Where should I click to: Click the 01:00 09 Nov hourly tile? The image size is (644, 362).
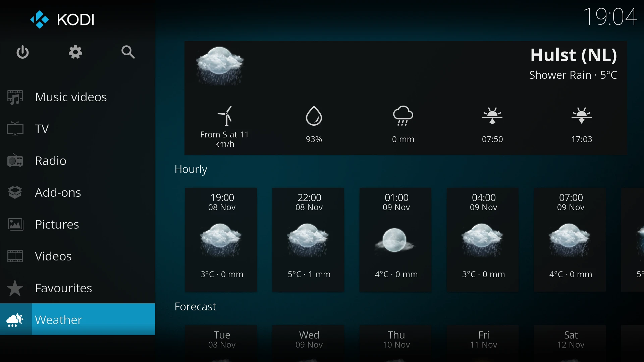pos(395,238)
